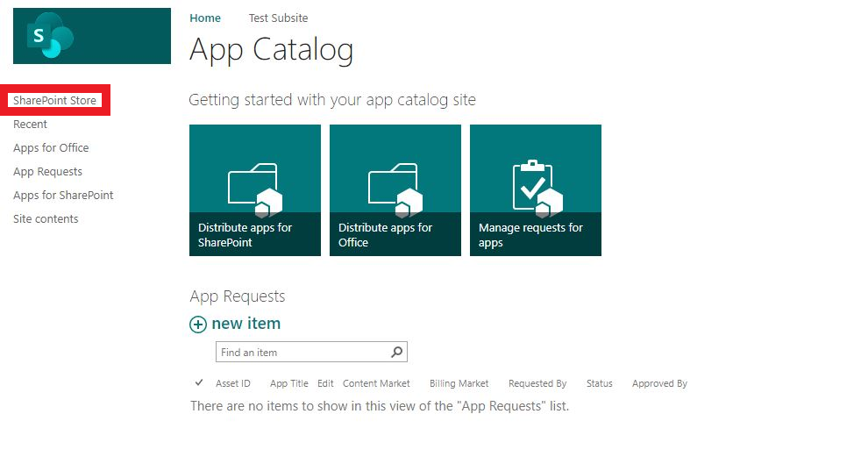Focus the Find an item search box
Image resolution: width=868 pixels, height=471 pixels.
pyautogui.click(x=301, y=352)
